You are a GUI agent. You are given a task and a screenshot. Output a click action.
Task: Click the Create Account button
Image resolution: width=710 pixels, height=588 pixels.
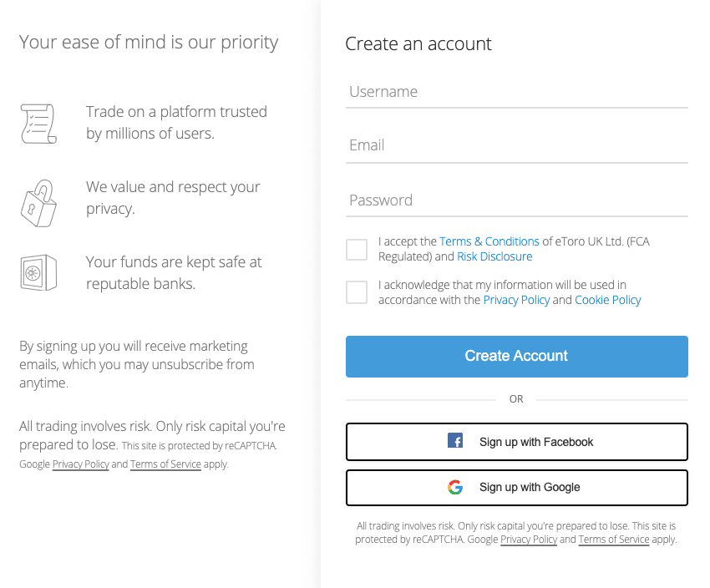[516, 356]
